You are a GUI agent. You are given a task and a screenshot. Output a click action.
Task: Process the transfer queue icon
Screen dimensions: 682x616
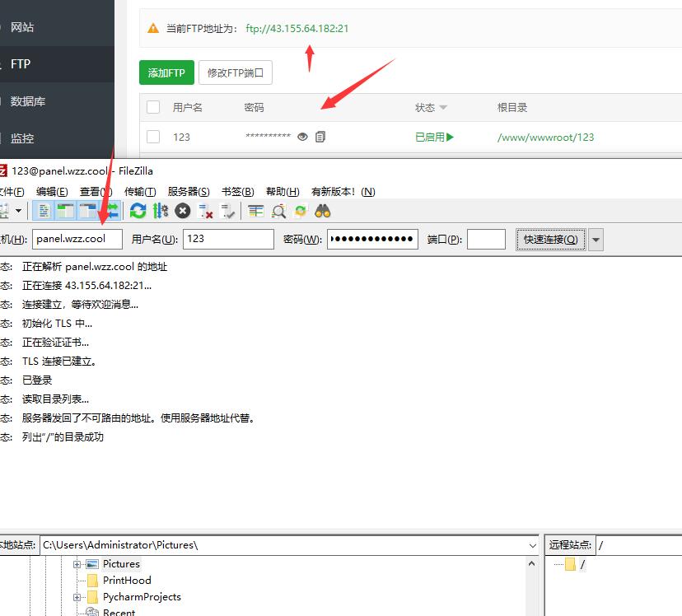pyautogui.click(x=161, y=212)
